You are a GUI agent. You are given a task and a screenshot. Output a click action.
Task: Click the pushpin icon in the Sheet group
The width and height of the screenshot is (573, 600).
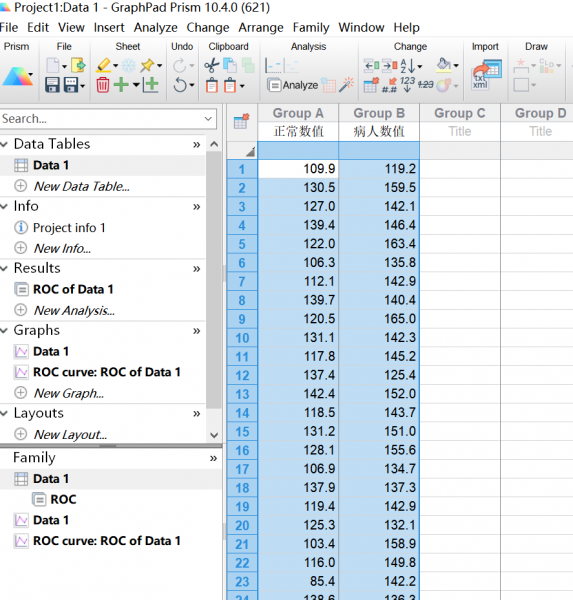point(147,65)
